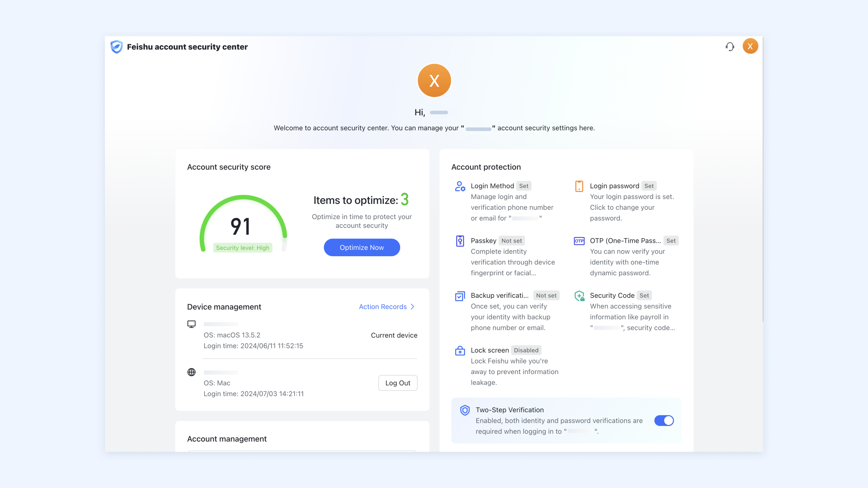Click the Login password phone icon
Image resolution: width=868 pixels, height=488 pixels.
click(x=579, y=186)
